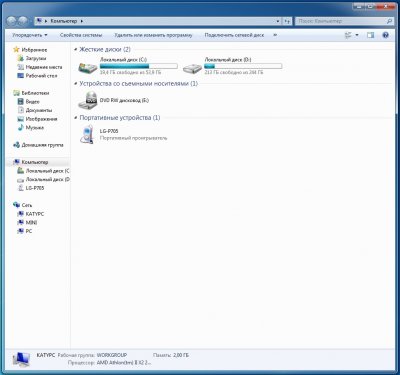The width and height of the screenshot is (400, 375).
Task: Go forward with the Forward arrow button
Action: click(23, 21)
